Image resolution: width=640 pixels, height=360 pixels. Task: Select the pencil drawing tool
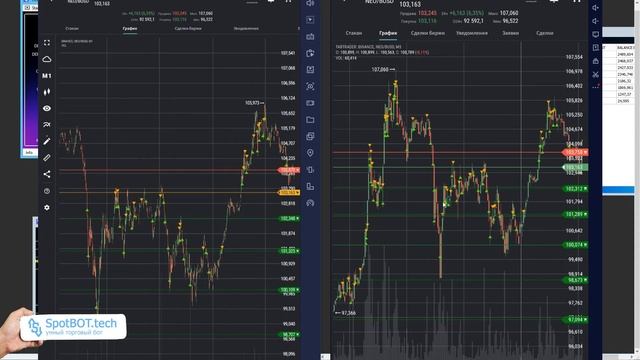point(47,141)
